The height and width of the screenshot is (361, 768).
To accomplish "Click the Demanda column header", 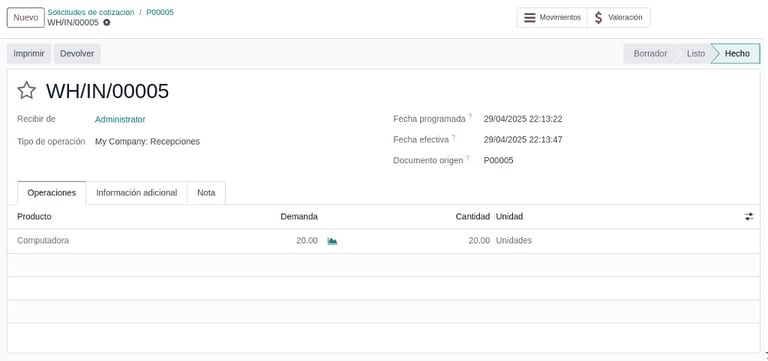I will [x=299, y=217].
